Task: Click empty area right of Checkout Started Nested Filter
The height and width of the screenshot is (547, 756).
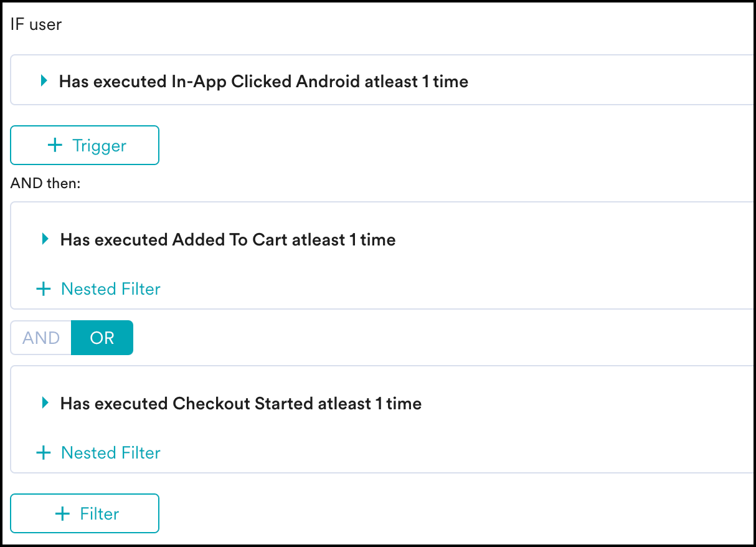Action: click(436, 453)
